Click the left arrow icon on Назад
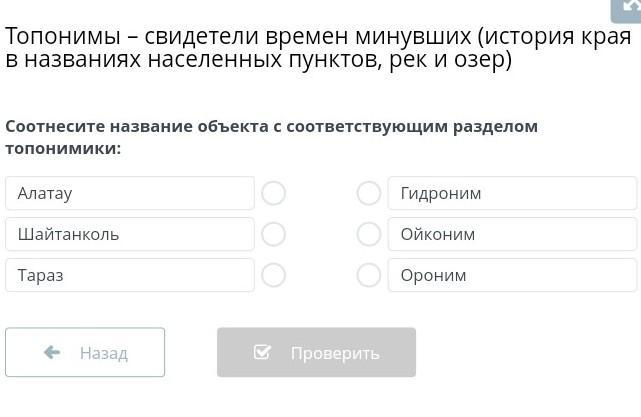 [x=52, y=352]
